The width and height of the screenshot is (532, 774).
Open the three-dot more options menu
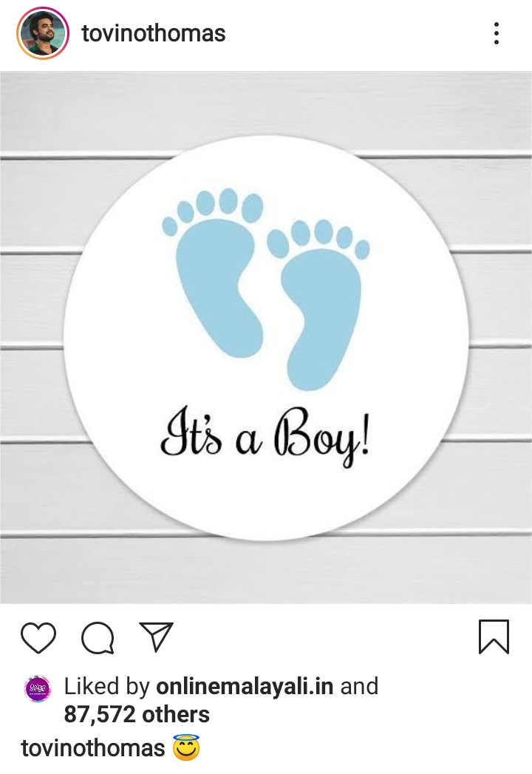(x=497, y=33)
